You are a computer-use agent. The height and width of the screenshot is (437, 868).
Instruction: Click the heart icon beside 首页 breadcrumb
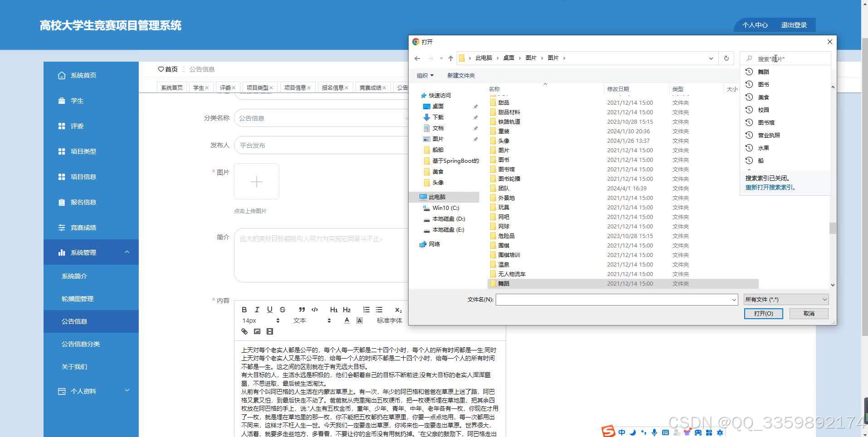tap(161, 69)
